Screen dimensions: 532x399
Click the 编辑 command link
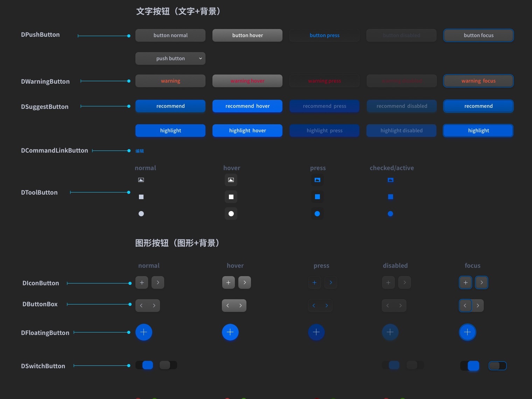(x=139, y=151)
